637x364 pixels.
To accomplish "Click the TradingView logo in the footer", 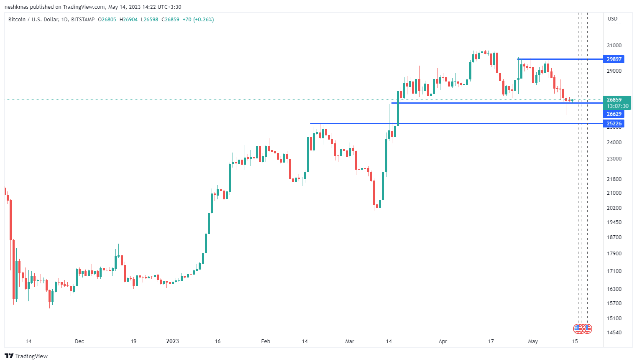I will click(x=26, y=356).
